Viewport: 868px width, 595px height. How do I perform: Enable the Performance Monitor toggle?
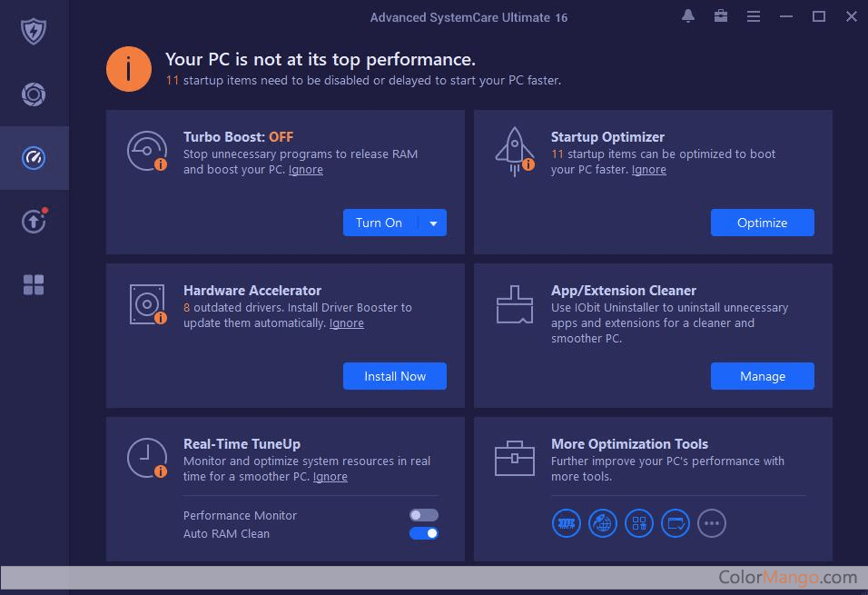pyautogui.click(x=424, y=515)
